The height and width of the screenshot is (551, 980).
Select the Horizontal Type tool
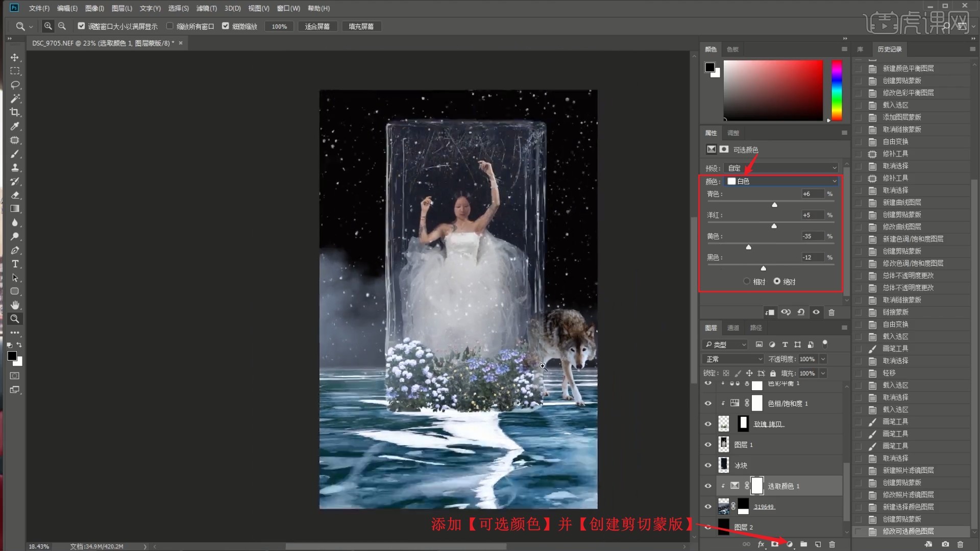(x=15, y=264)
